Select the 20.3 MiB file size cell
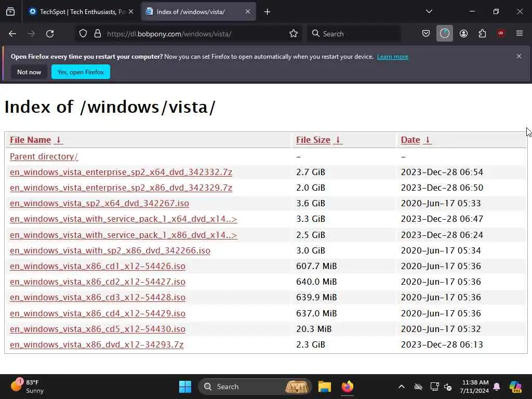The image size is (532, 399). point(314,329)
